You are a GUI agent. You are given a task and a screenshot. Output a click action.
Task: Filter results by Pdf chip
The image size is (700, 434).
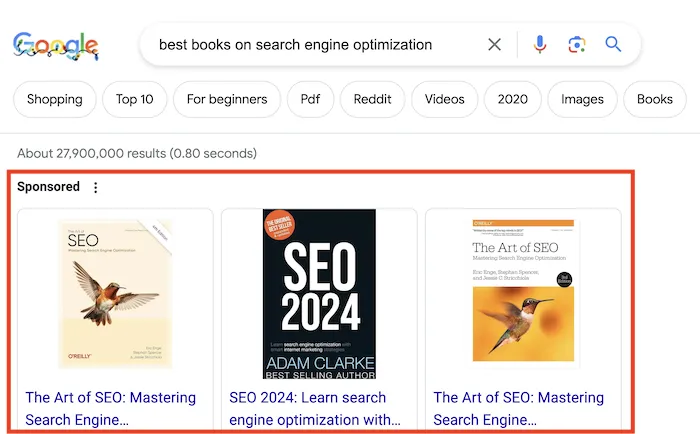click(x=310, y=99)
